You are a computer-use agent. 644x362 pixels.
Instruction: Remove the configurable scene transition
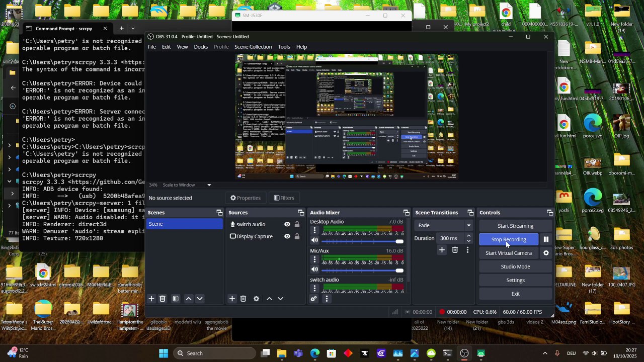coord(455,250)
